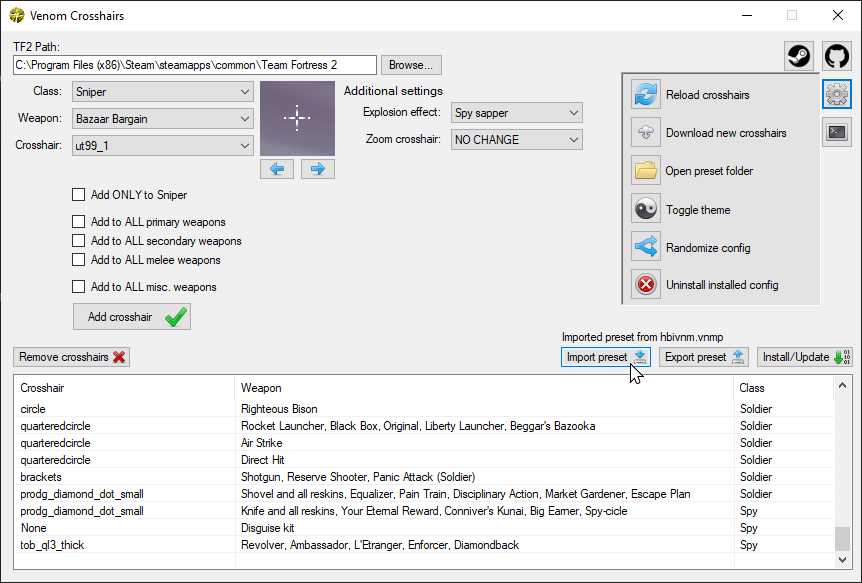
Task: Open the Class dropdown showing Sniper
Action: click(163, 92)
